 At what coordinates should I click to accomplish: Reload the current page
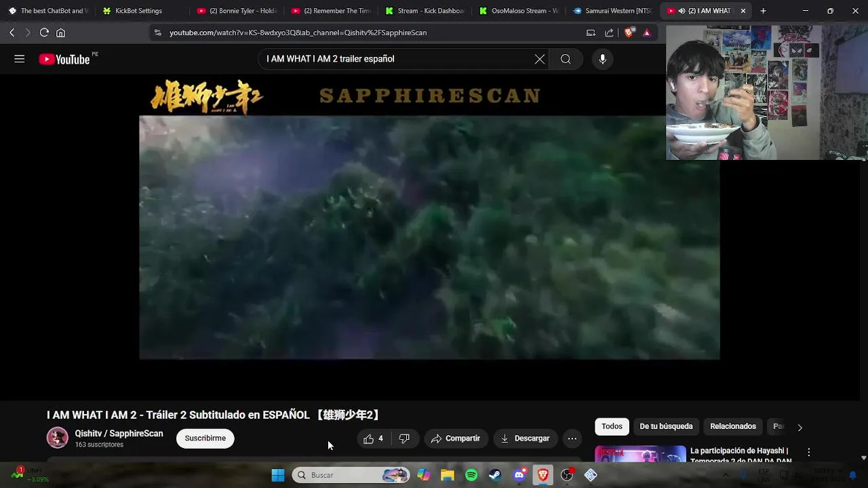coord(44,33)
